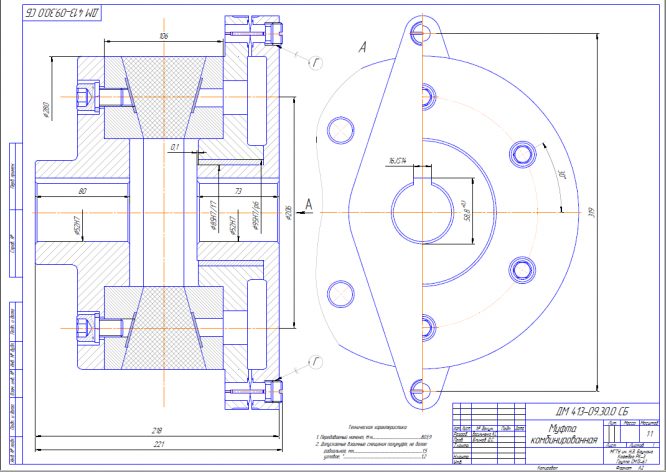Click the 319 height dimension value
This screenshot has height=472, width=666.
click(x=592, y=212)
